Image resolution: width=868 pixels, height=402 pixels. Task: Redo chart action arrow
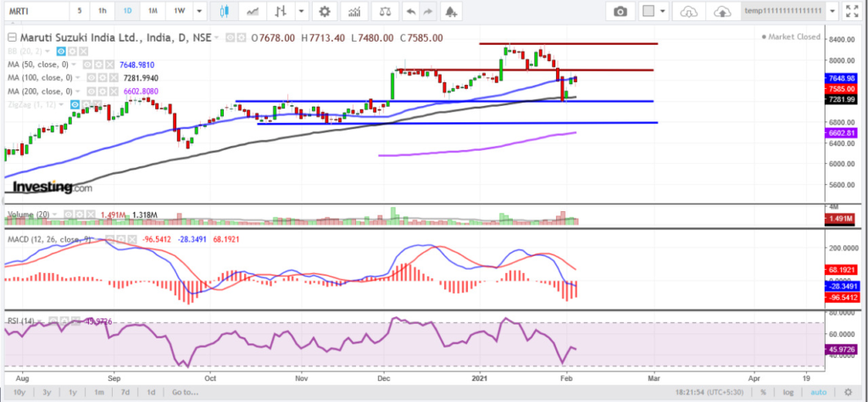point(427,11)
